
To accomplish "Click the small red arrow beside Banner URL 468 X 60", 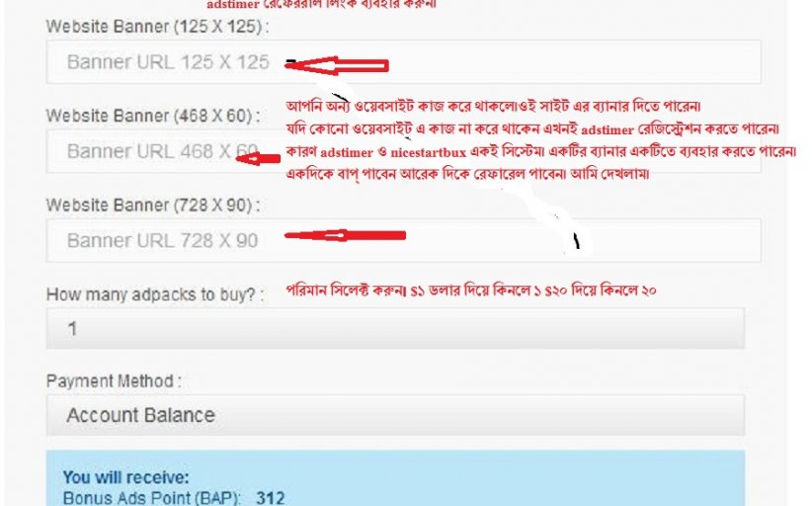I will pos(258,158).
